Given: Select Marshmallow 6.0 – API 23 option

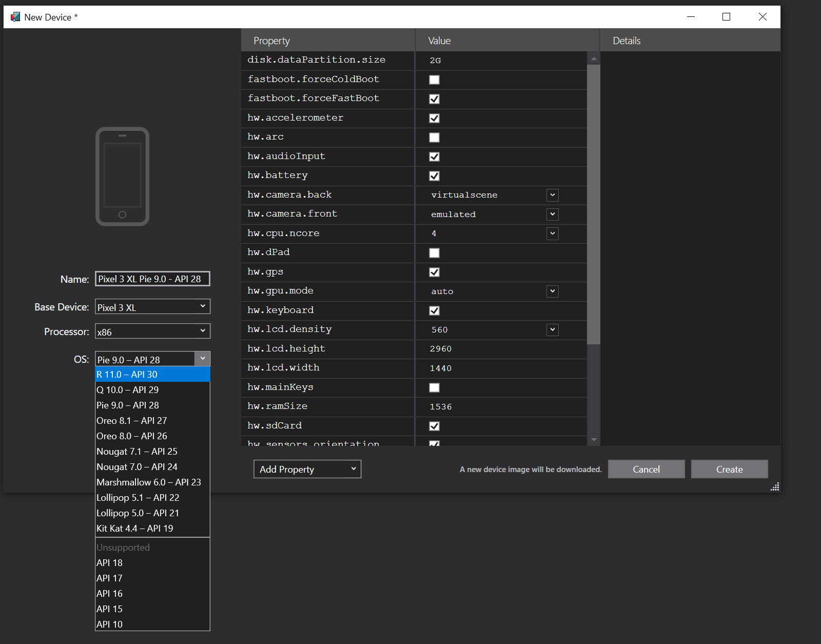Looking at the screenshot, I should [152, 482].
